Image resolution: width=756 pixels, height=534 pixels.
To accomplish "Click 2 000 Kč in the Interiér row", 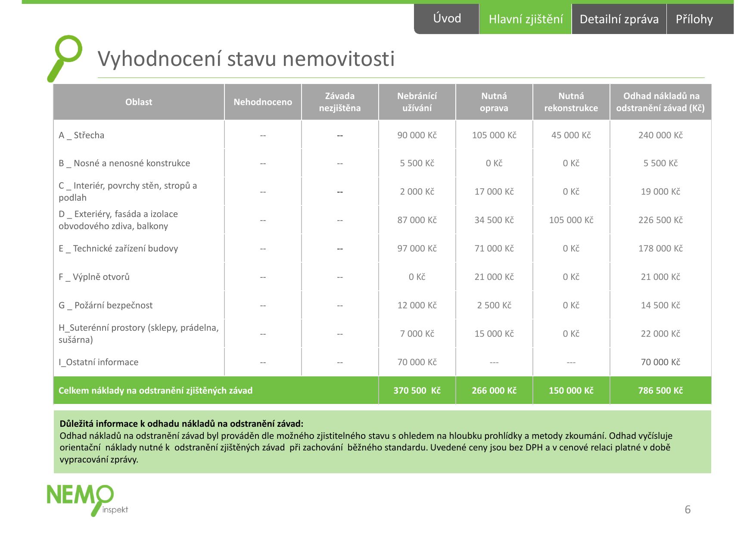I will pos(417,192).
